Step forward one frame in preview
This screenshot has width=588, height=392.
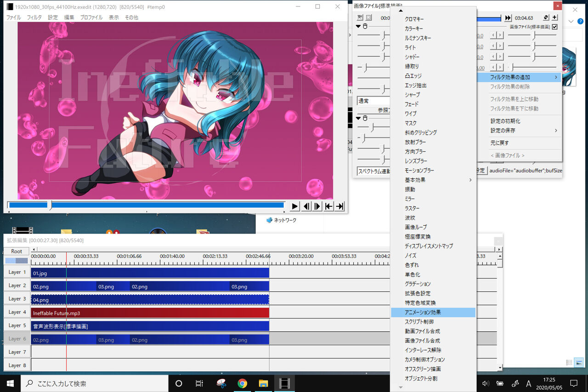coord(317,206)
